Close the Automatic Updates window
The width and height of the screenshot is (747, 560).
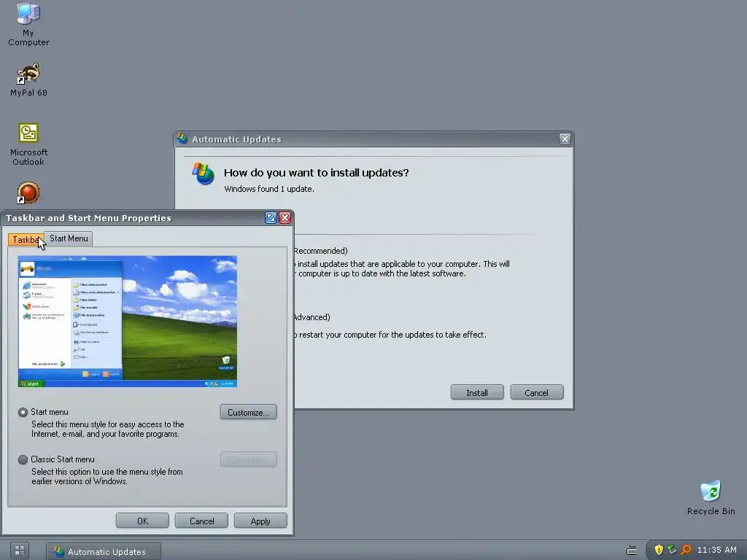[565, 139]
